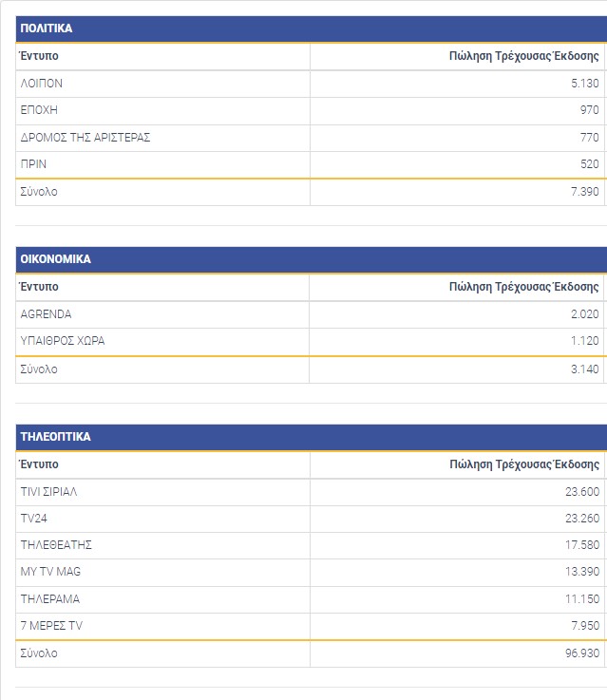Select the 23.600 sales figure
This screenshot has width=607, height=700.
(x=580, y=492)
